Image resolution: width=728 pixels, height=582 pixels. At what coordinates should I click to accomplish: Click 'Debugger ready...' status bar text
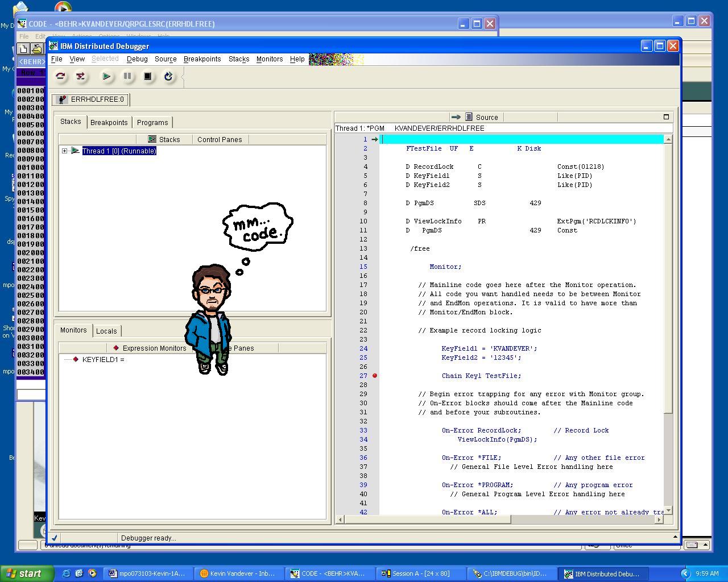point(148,538)
